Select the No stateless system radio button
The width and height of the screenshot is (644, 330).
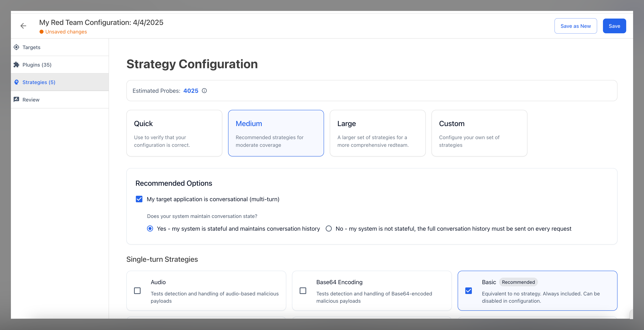pos(329,229)
